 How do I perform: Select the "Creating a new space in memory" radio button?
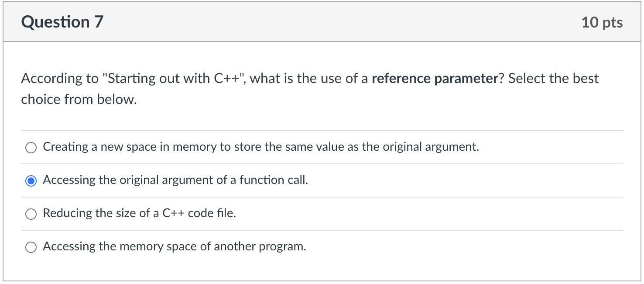(x=31, y=148)
